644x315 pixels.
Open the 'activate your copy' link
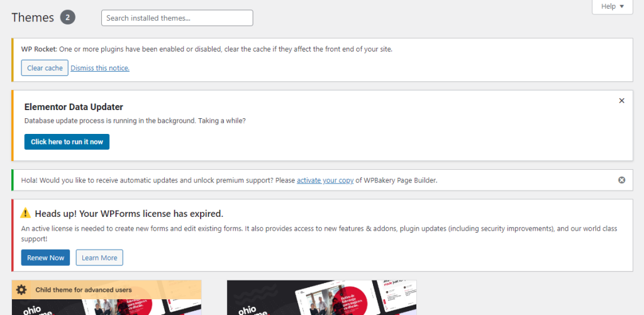(x=325, y=180)
